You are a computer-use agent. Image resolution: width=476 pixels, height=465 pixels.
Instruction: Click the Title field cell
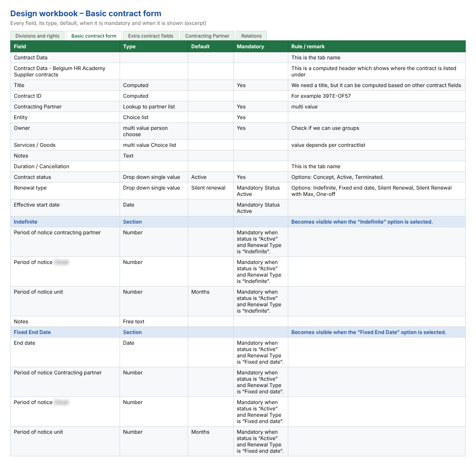(65, 85)
